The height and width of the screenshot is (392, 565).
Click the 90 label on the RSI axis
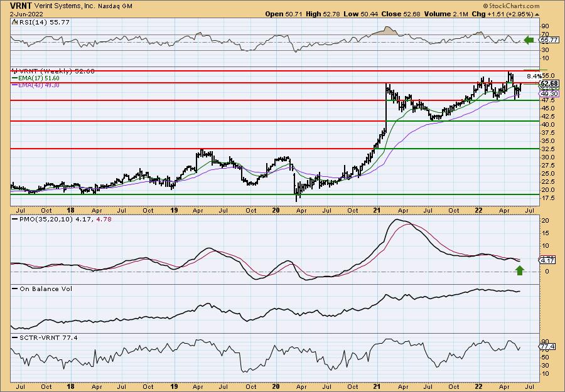coord(546,26)
